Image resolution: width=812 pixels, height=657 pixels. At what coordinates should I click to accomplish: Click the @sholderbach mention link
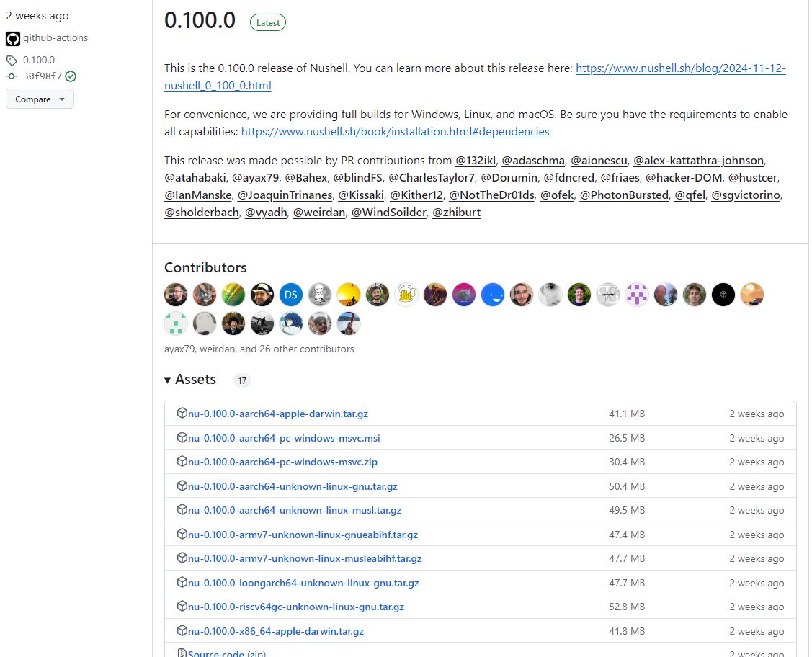pos(202,213)
